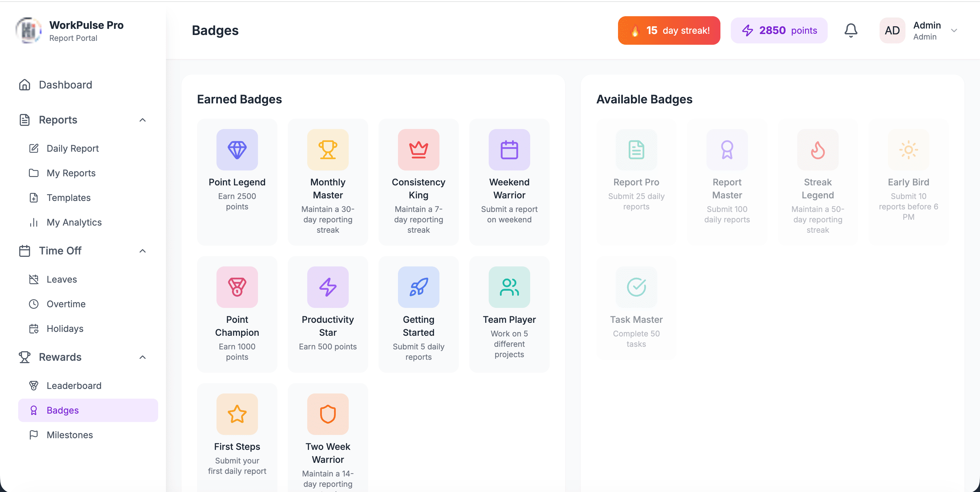Click the Consistency King crown icon
This screenshot has width=980, height=492.
point(418,149)
